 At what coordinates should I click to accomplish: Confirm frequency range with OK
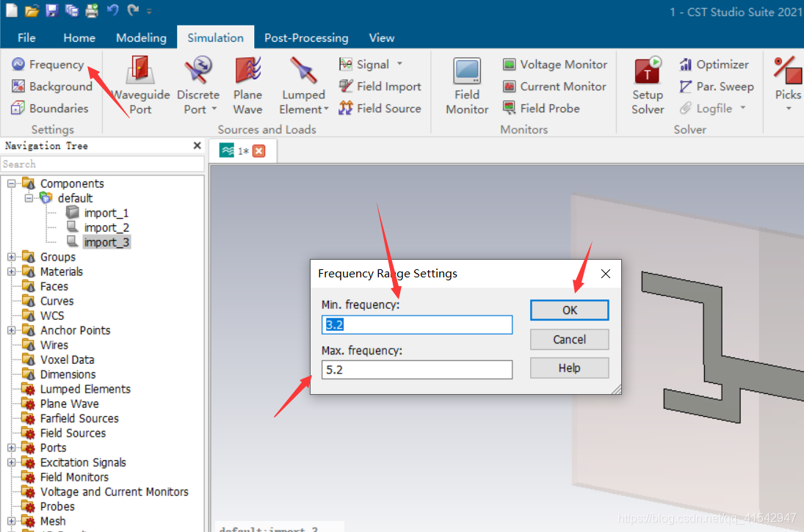(569, 310)
